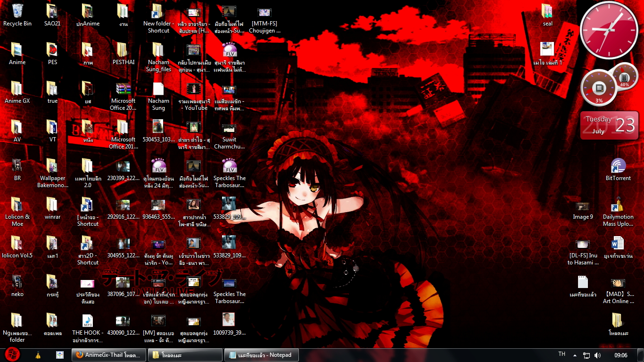Select THE HOOK MP3 file
Screen dimensions: 644x362
[x=88, y=328]
